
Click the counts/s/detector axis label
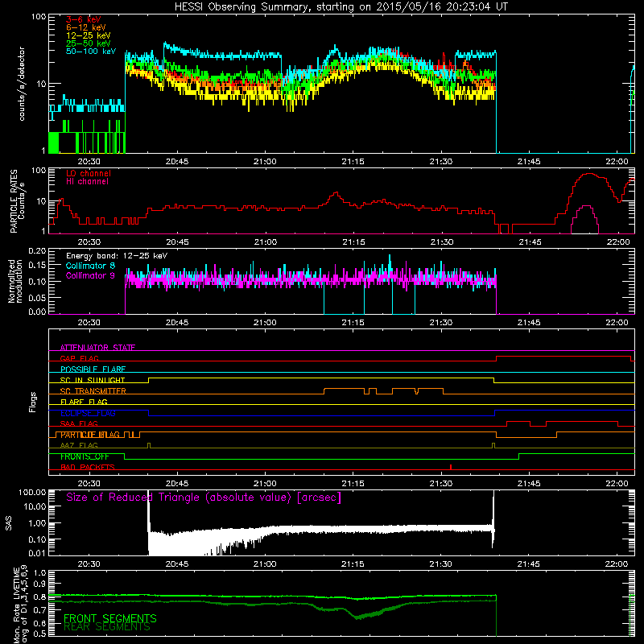[x=22, y=84]
